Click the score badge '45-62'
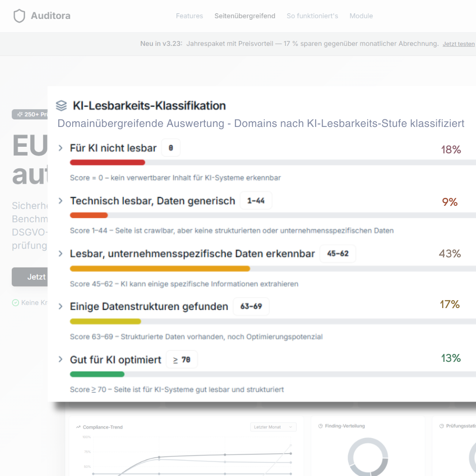The height and width of the screenshot is (476, 476). click(338, 253)
